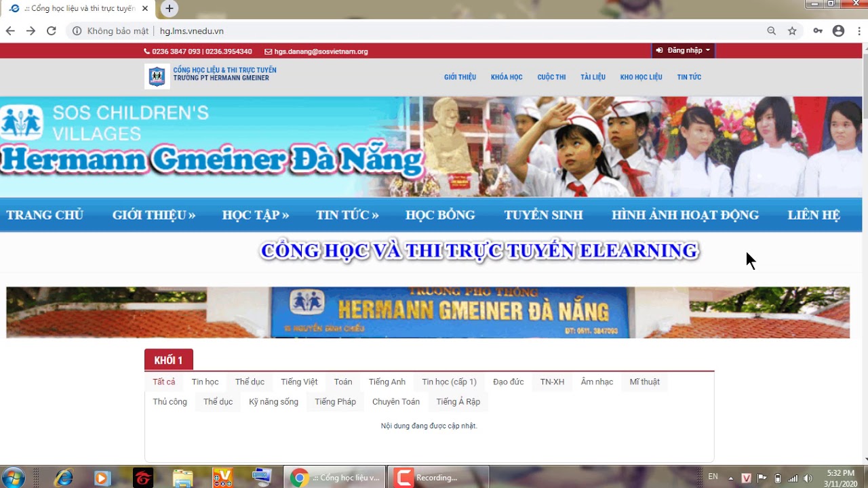Screen dimensions: 868x488
Task: Click site info icon beside Không bảo mật
Action: [77, 31]
